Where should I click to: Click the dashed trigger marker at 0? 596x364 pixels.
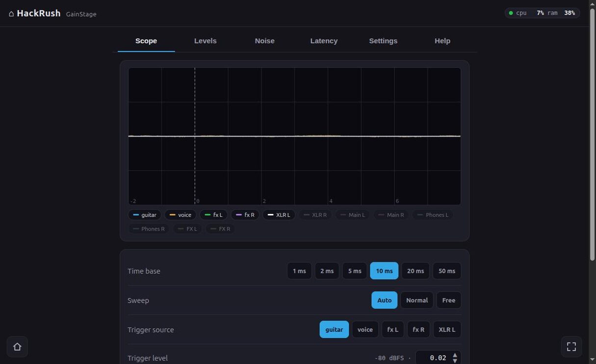(x=195, y=136)
